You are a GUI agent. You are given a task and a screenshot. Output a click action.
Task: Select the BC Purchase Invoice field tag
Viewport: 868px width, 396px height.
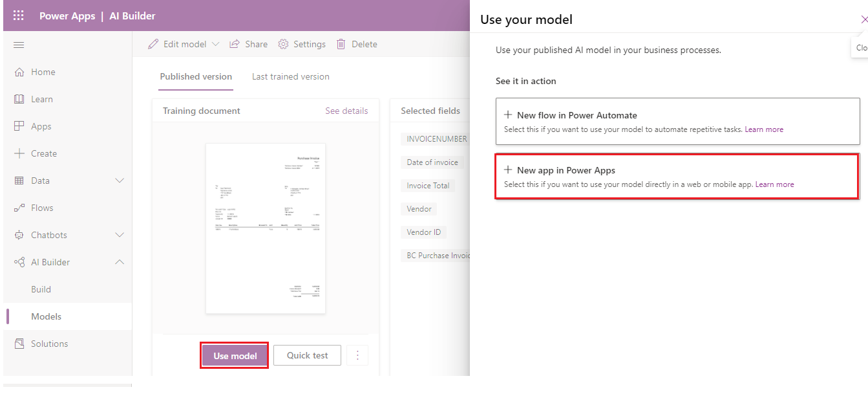[x=436, y=255]
